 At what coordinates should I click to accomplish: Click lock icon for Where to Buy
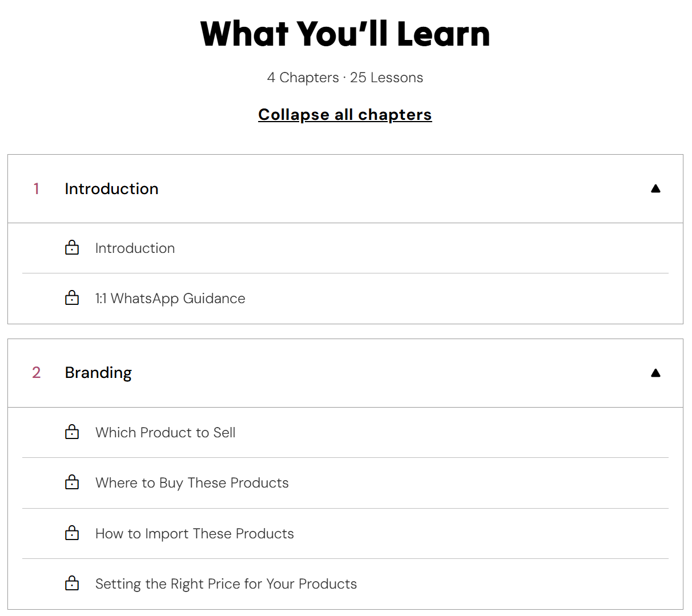click(x=72, y=482)
